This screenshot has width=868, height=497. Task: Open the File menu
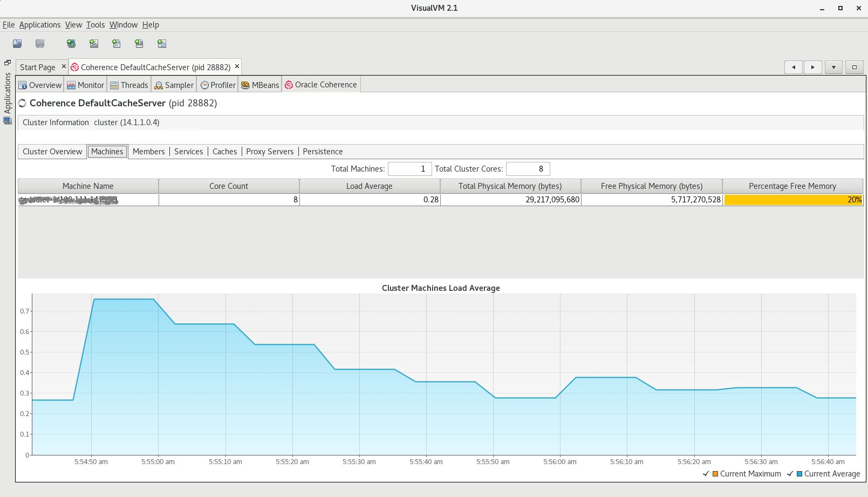click(9, 25)
